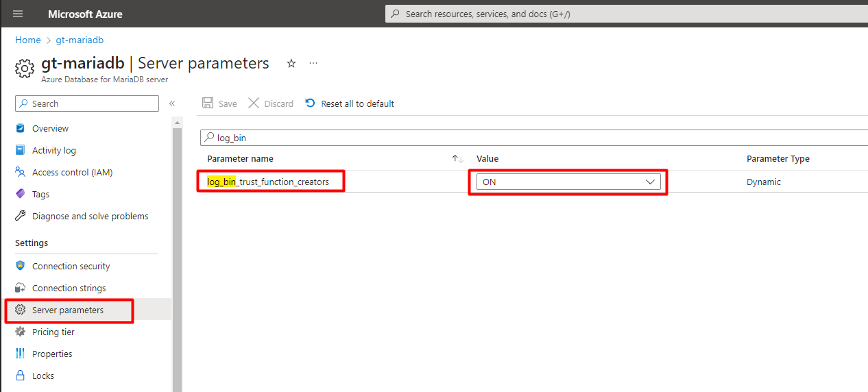Screen dimensions: 868x392
Task: Click the server gear icon beside title
Action: coord(25,68)
